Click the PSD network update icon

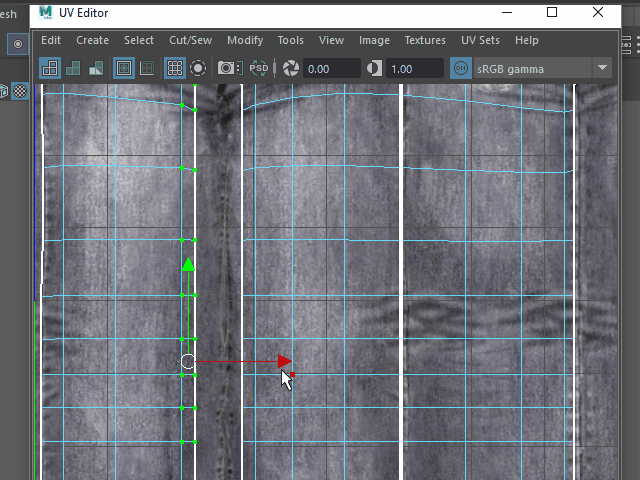(x=259, y=68)
